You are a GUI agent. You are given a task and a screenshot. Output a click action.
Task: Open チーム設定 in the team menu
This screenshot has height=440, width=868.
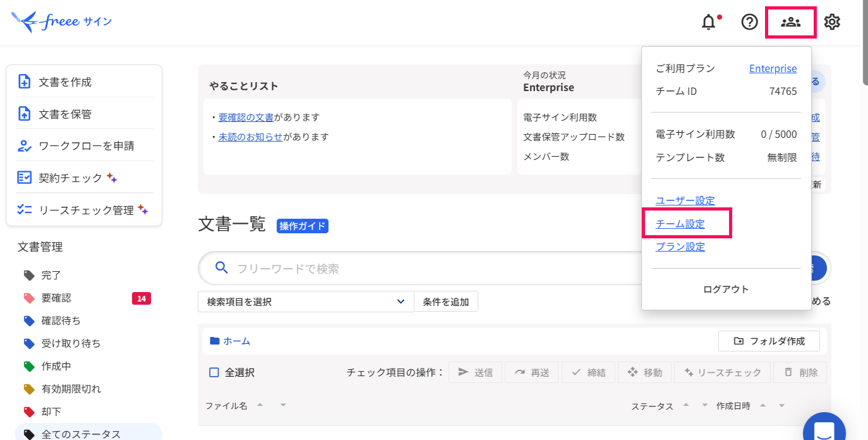pyautogui.click(x=680, y=224)
